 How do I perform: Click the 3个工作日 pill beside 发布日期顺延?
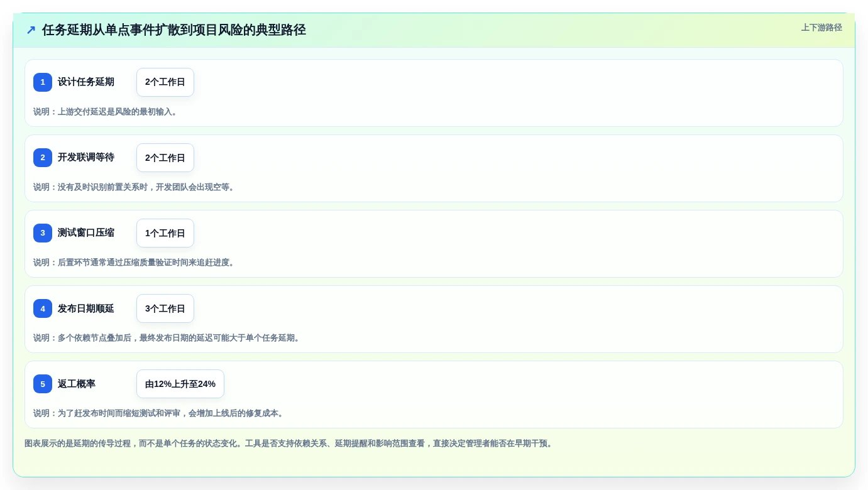[165, 308]
